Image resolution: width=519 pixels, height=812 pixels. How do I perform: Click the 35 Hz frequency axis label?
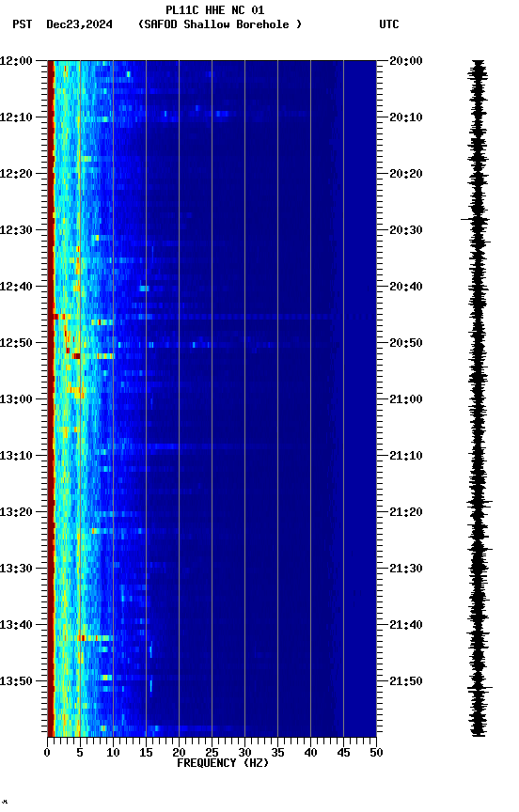point(277,753)
